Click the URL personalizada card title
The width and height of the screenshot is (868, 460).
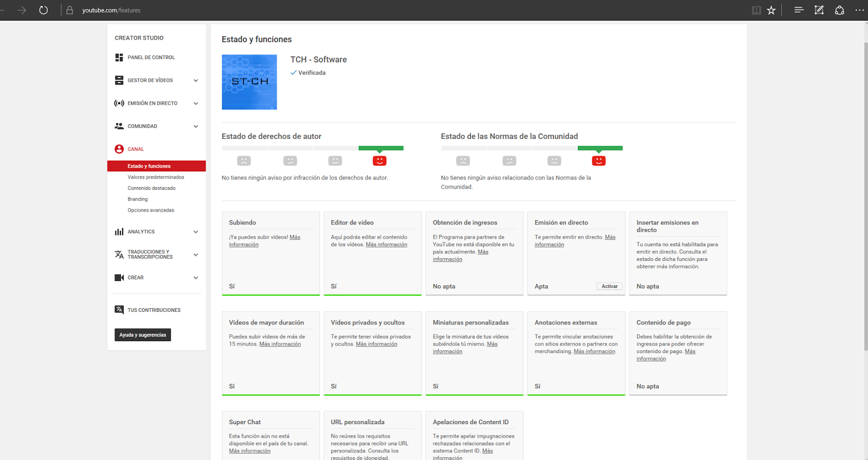[x=358, y=422]
